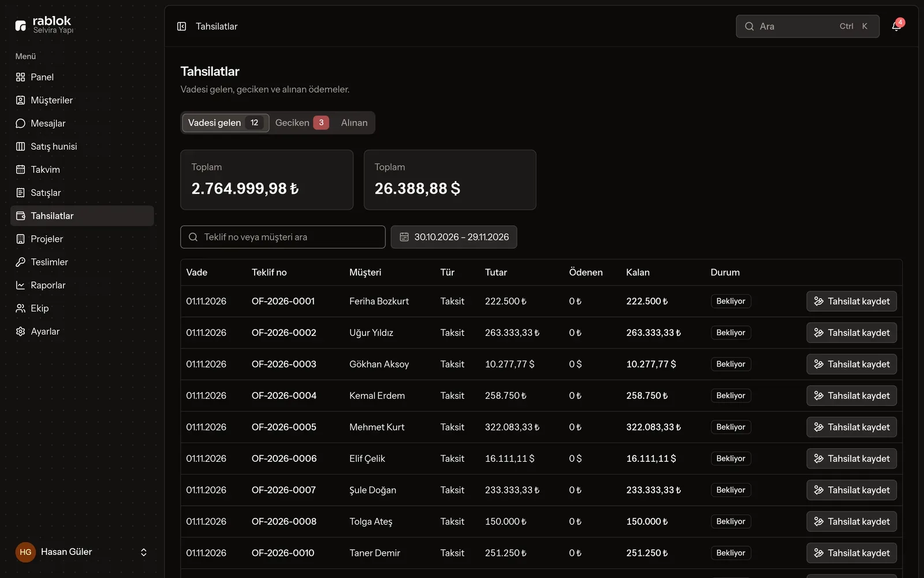Expand the Hasan Güler account menu chevron
924x578 pixels.
coord(144,552)
